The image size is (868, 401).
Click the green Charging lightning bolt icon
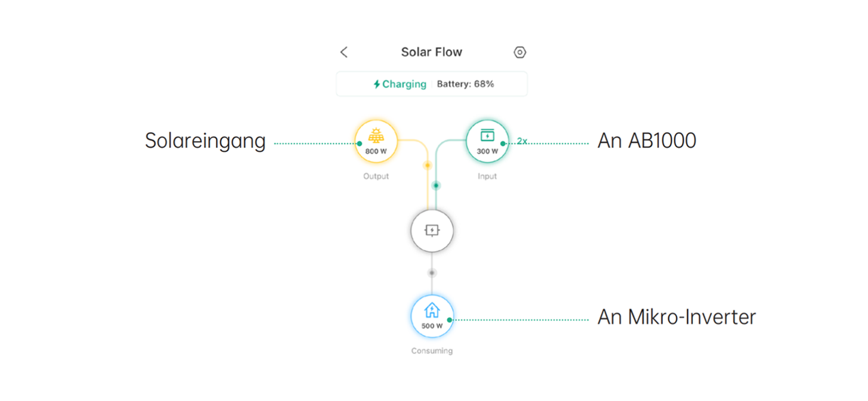(377, 84)
